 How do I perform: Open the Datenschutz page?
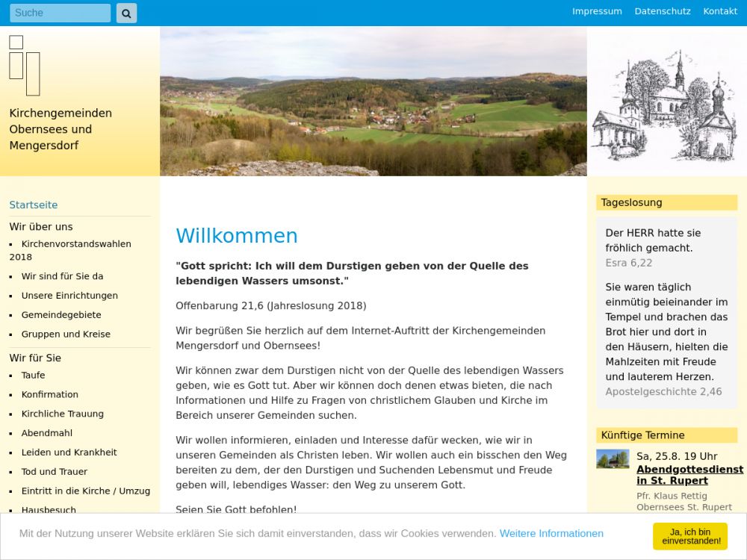click(x=663, y=11)
